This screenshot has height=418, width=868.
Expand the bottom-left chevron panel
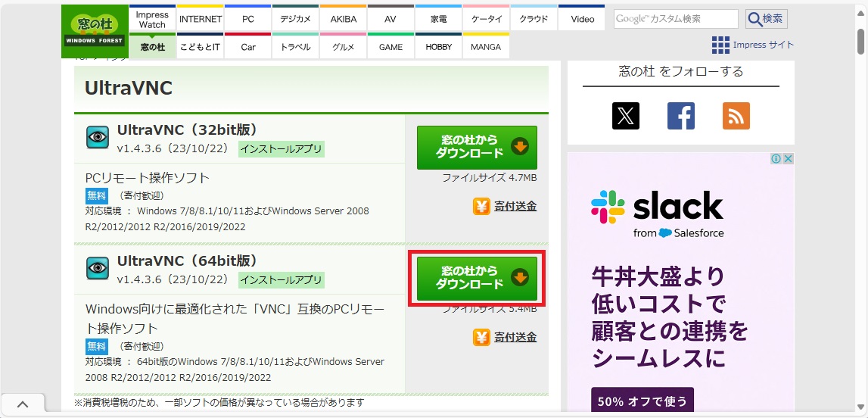pos(23,404)
